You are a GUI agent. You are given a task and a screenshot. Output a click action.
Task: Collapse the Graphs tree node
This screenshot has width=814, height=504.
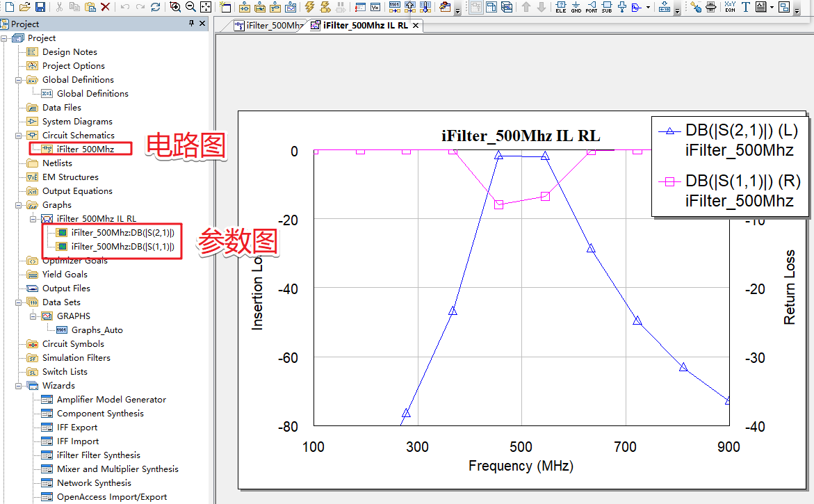19,205
